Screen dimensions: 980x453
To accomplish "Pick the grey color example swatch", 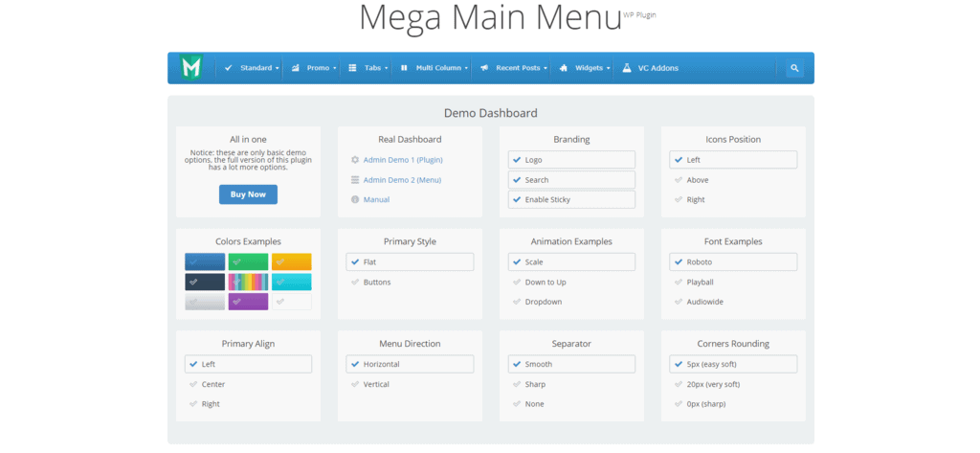I will coord(205,302).
